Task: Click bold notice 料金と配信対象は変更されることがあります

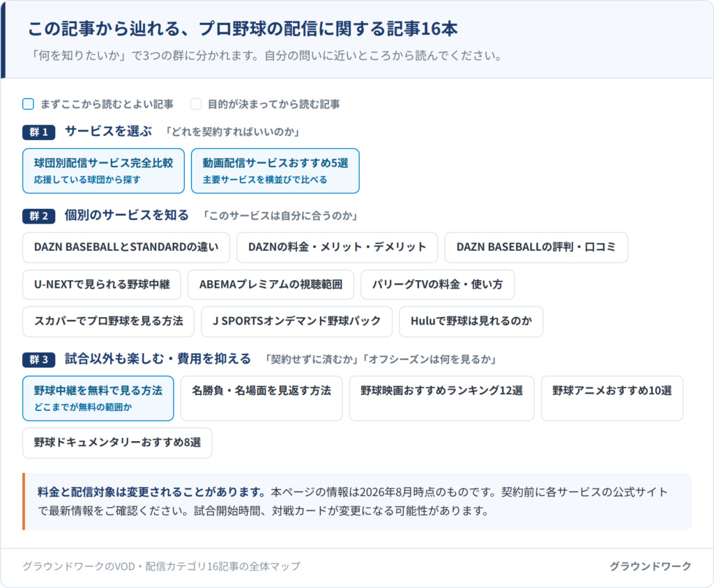Action: click(x=151, y=492)
